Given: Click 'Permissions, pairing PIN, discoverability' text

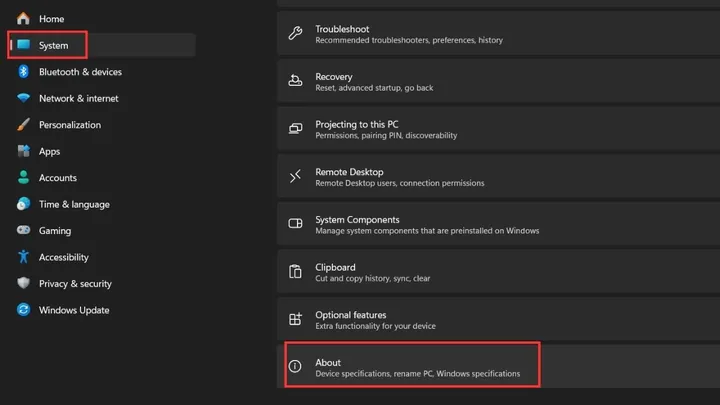Looking at the screenshot, I should 386,135.
